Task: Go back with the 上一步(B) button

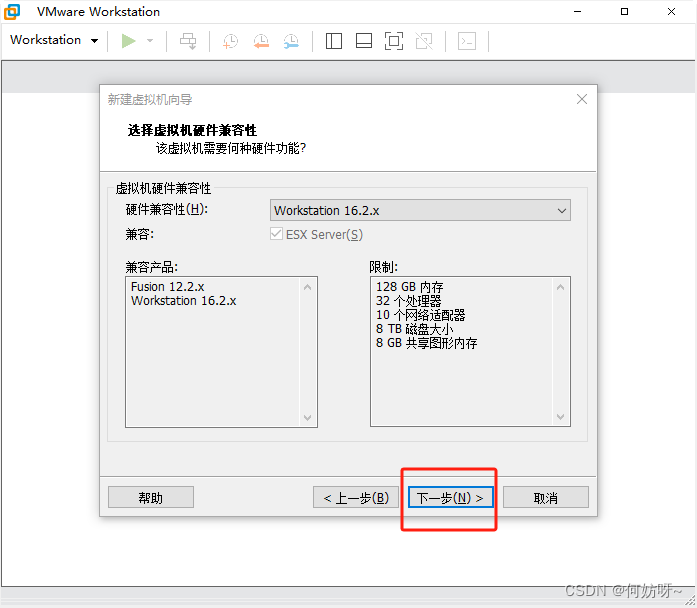Action: click(x=356, y=497)
